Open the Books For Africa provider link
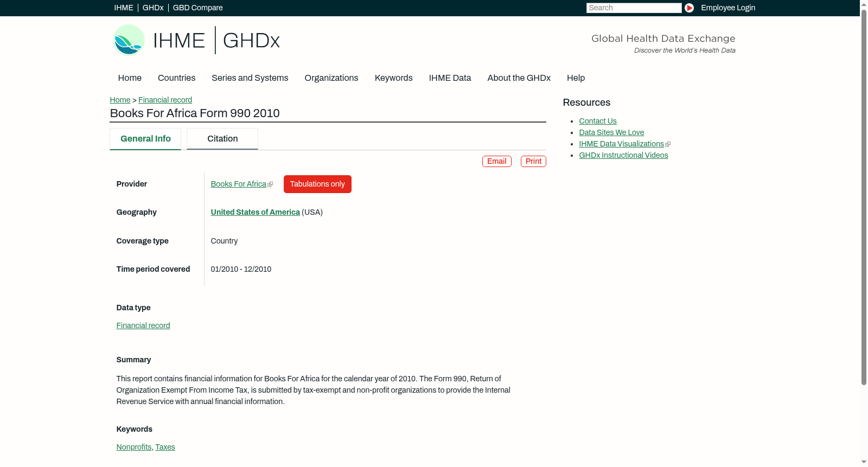868x467 pixels. click(x=239, y=184)
